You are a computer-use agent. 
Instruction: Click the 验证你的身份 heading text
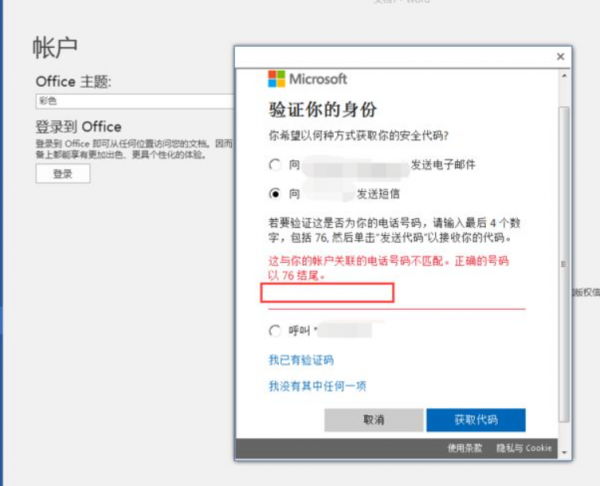[323, 110]
